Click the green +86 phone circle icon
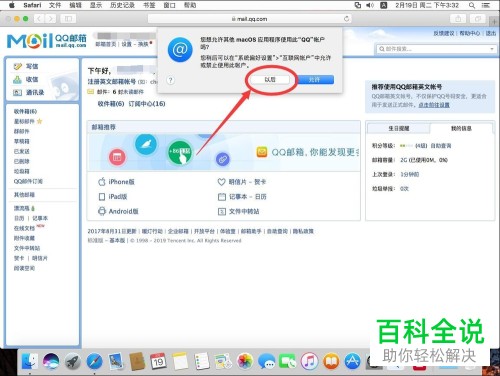500x376 pixels. point(180,152)
